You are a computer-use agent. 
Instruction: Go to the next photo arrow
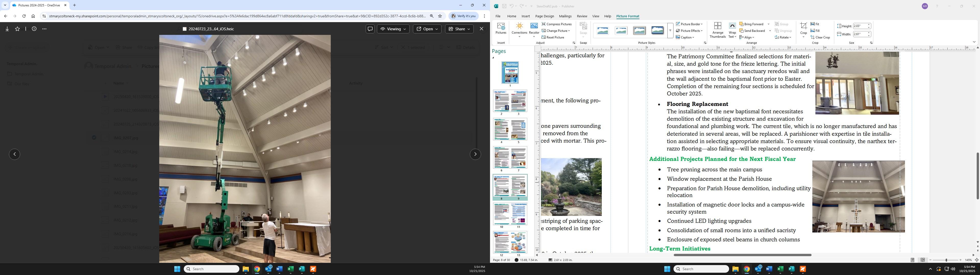(475, 154)
